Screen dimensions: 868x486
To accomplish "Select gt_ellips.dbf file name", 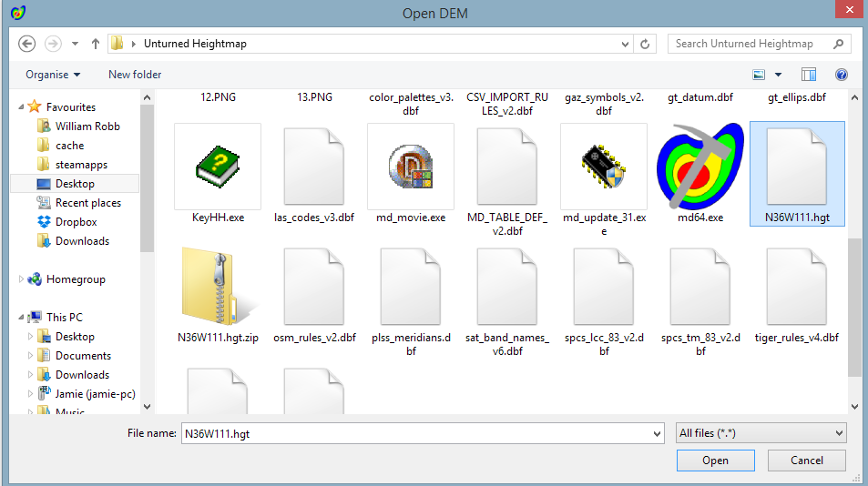I will coord(797,97).
